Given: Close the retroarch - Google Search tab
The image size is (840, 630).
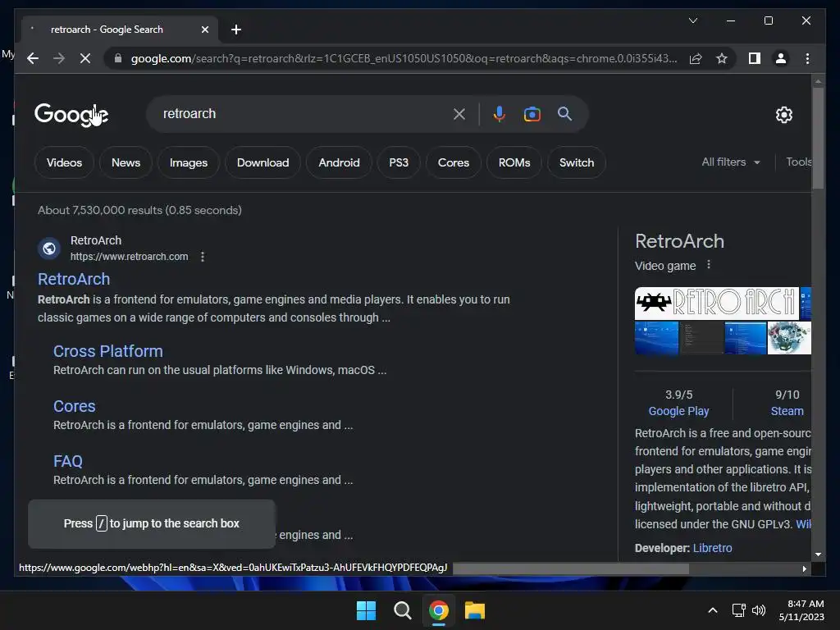Looking at the screenshot, I should click(204, 30).
